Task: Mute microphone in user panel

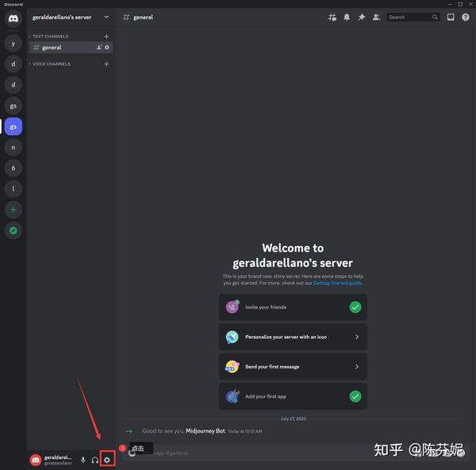Action: pyautogui.click(x=83, y=460)
